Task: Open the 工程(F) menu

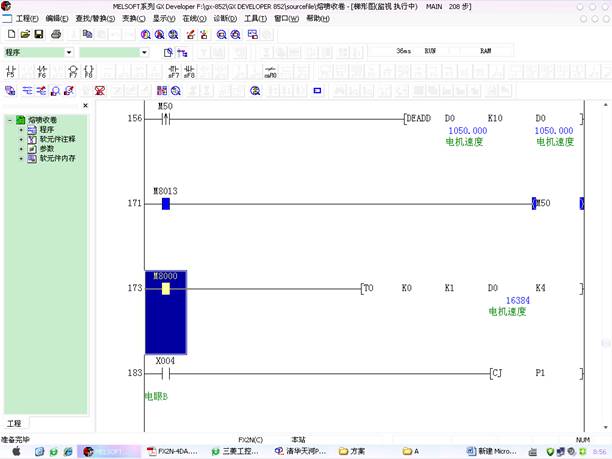Action: (x=27, y=18)
